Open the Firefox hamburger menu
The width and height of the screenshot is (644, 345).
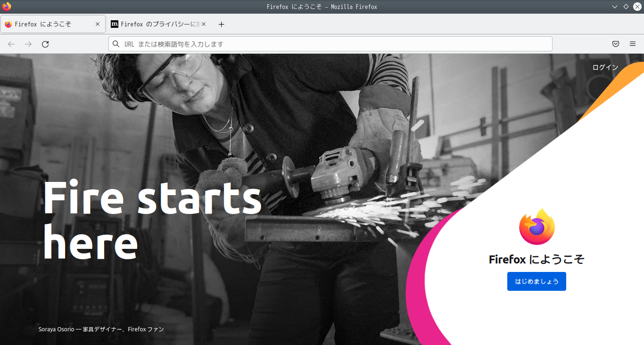(x=633, y=44)
